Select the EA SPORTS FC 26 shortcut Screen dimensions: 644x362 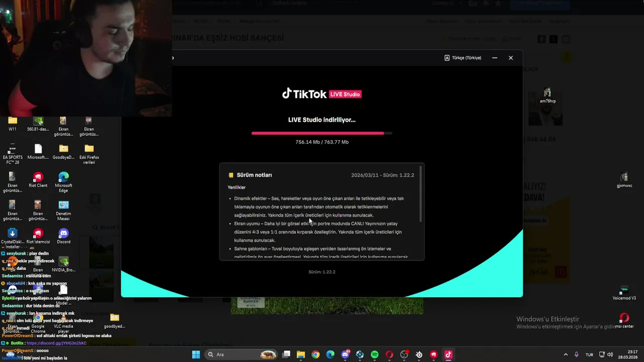[13, 154]
